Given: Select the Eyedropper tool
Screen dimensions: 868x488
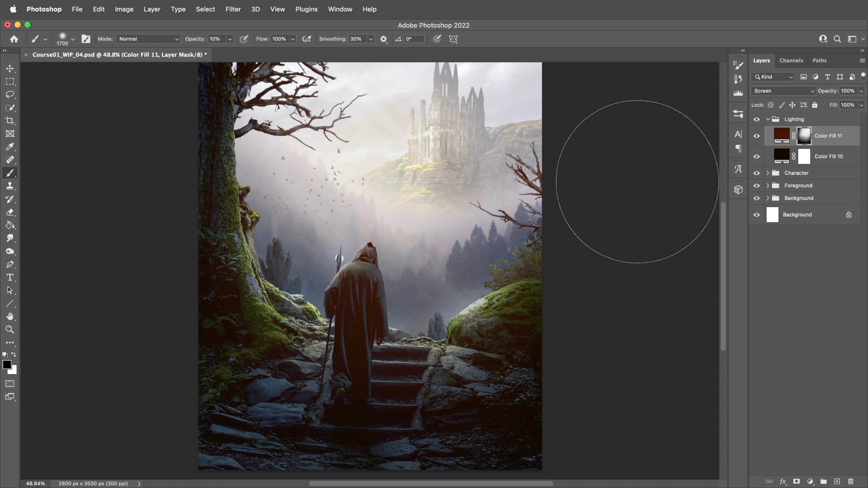Looking at the screenshot, I should click(x=10, y=147).
